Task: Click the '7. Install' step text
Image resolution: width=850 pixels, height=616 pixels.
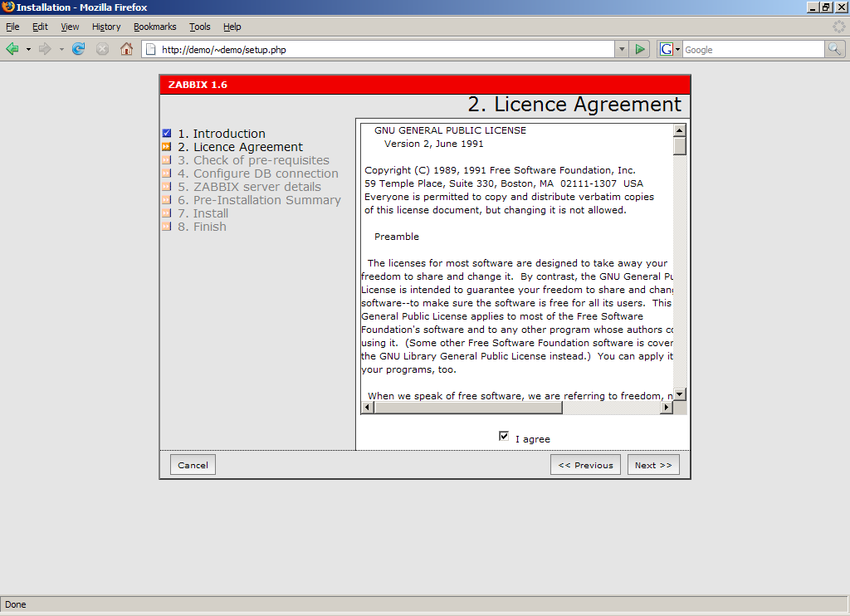Action: tap(203, 213)
